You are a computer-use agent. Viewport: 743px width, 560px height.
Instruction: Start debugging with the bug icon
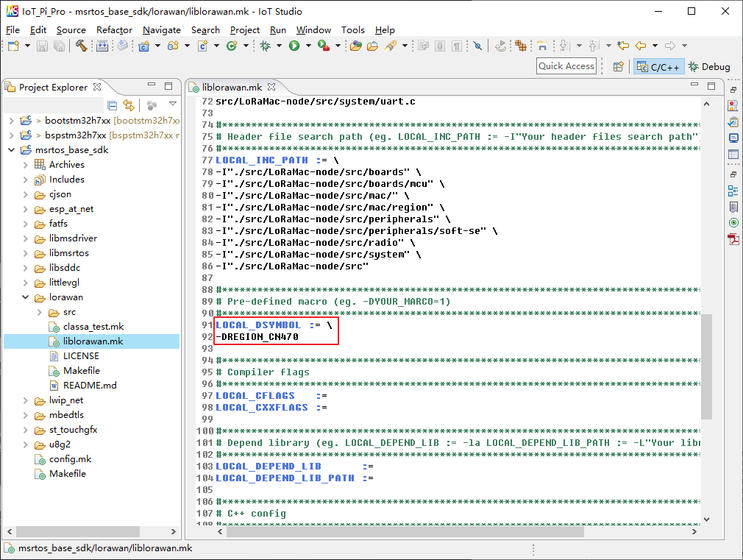(x=265, y=46)
